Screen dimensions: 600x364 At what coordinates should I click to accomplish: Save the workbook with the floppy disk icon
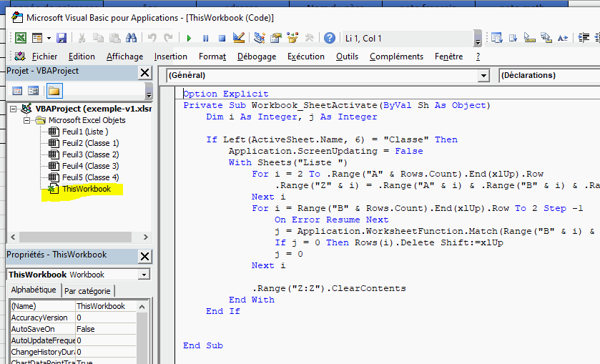pyautogui.click(x=62, y=38)
